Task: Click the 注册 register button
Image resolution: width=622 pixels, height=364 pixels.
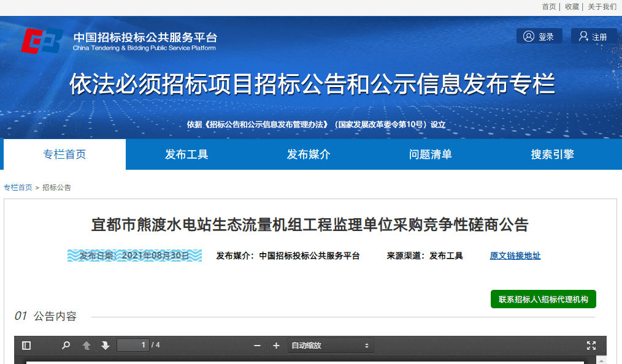Action: click(x=593, y=37)
